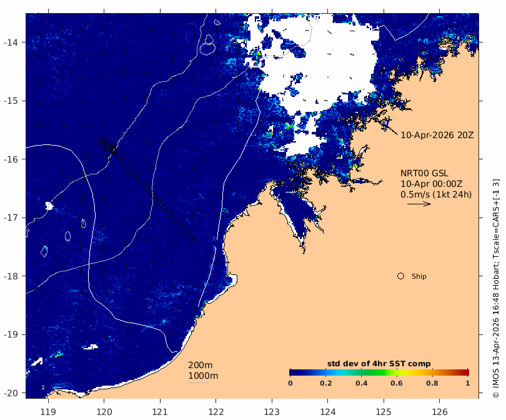Viewport: 506px width, 420px height.
Task: Click the colorbar tick label '0.4'
Action: 362,383
